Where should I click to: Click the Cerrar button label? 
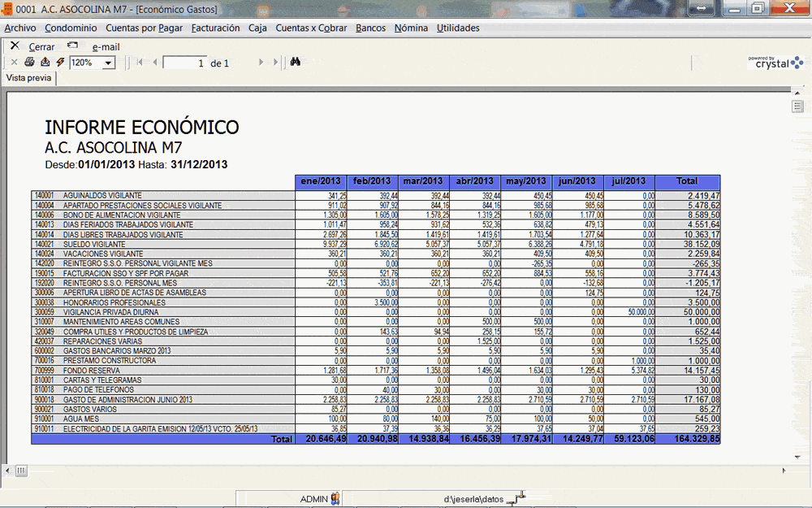[41, 46]
